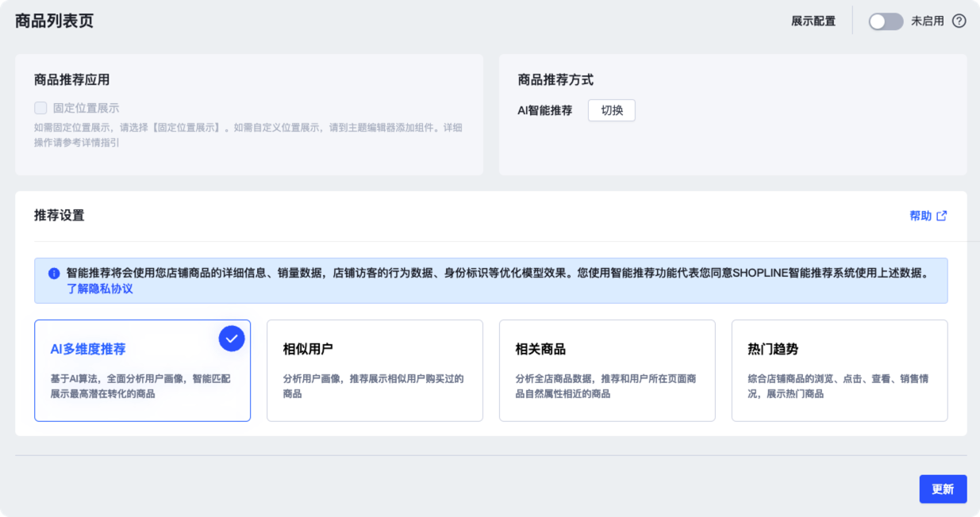Open the 了解隐私协议 link
Viewport: 980px width, 517px height.
(x=100, y=289)
